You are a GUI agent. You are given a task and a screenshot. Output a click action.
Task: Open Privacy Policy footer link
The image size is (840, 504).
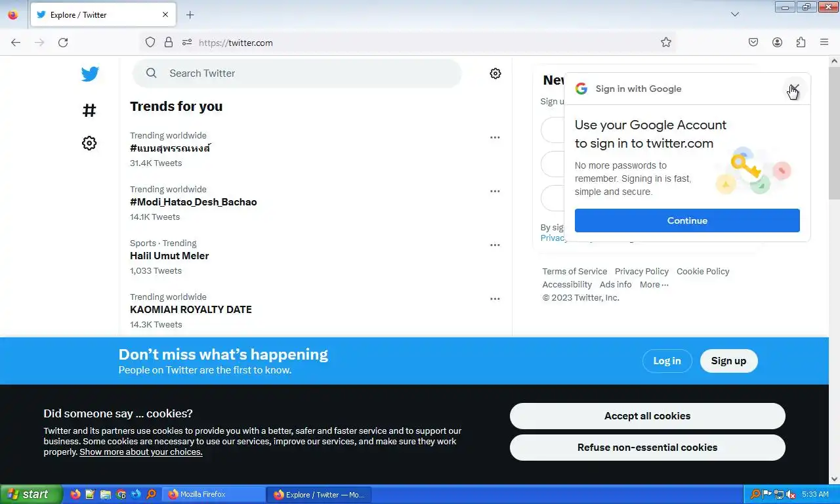click(642, 272)
